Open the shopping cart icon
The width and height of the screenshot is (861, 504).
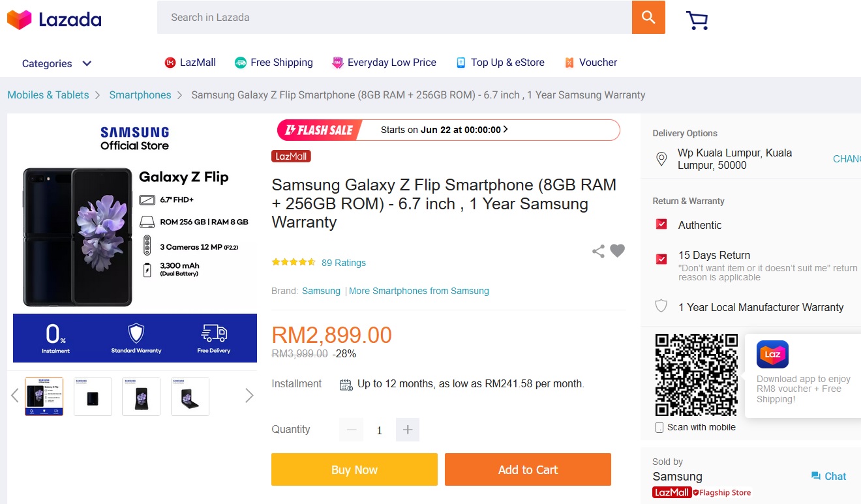[x=697, y=20]
